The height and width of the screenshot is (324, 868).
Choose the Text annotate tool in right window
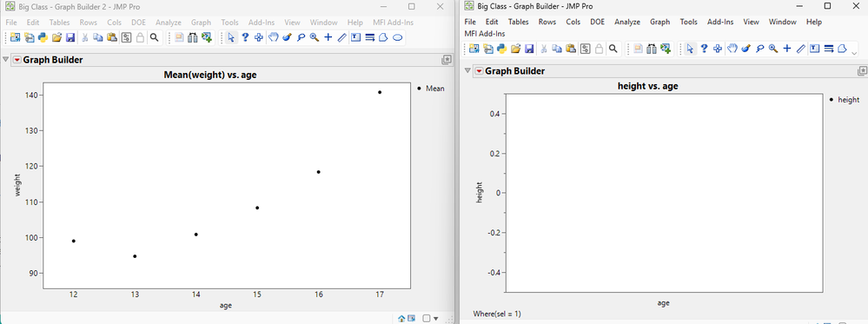814,49
